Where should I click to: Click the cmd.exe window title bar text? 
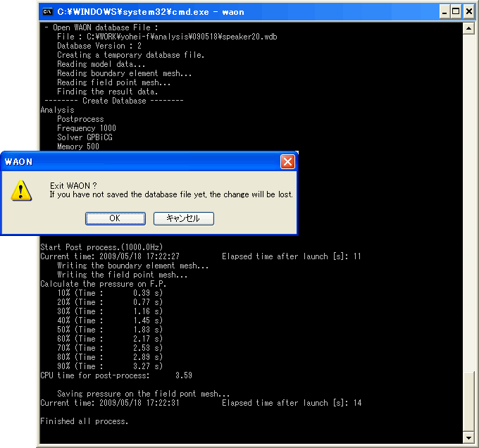(151, 12)
